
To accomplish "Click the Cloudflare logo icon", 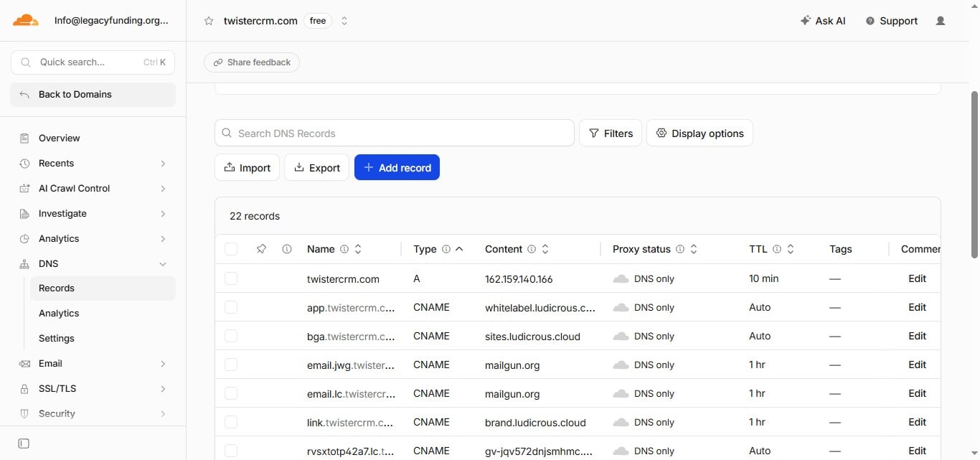I will click(26, 20).
